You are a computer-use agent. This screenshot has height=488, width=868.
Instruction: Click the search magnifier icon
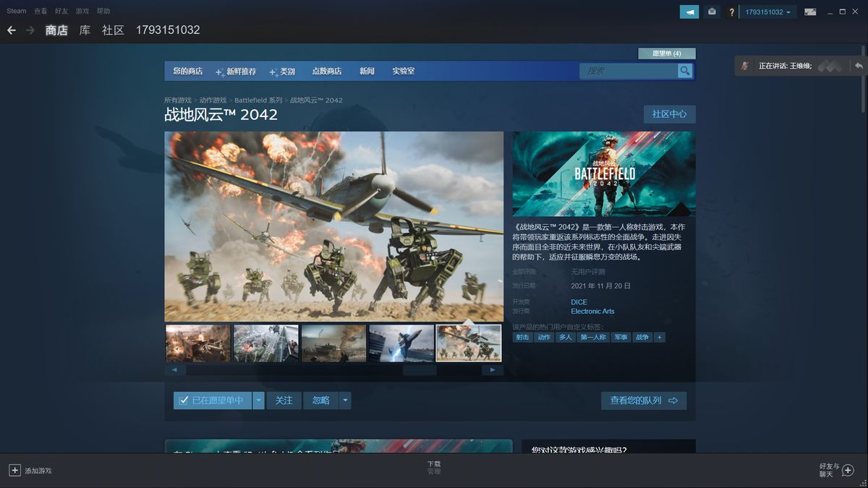(x=684, y=71)
